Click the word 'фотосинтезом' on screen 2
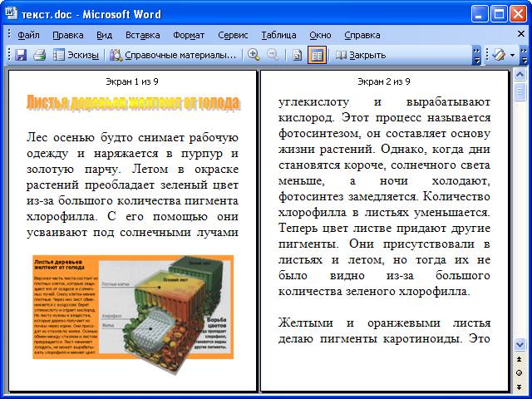Viewport: 532px width, 399px height. point(319,134)
